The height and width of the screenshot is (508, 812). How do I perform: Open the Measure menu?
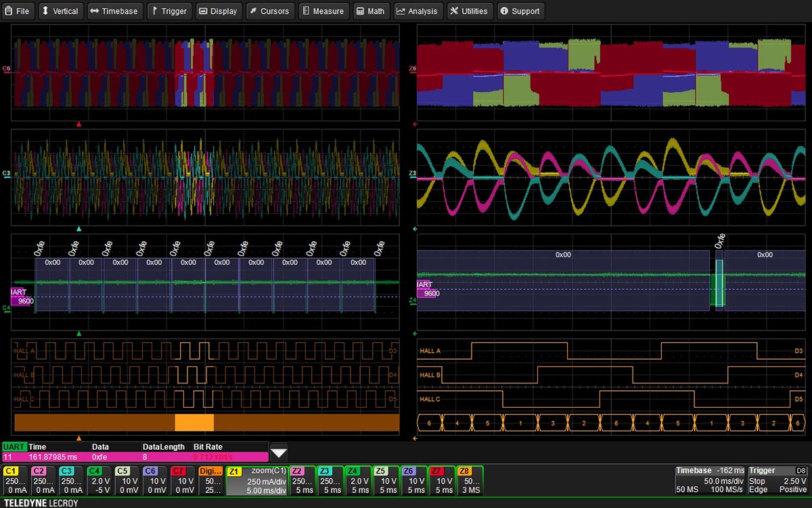click(x=323, y=11)
